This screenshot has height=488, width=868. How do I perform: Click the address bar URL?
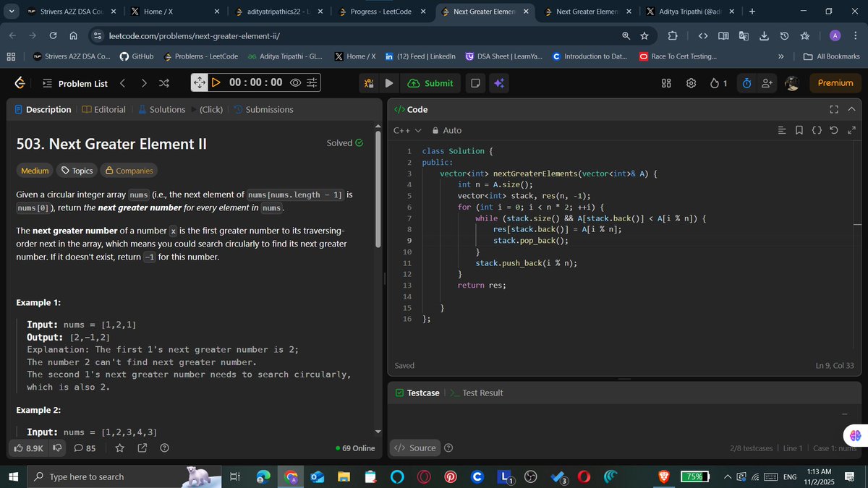coord(194,36)
